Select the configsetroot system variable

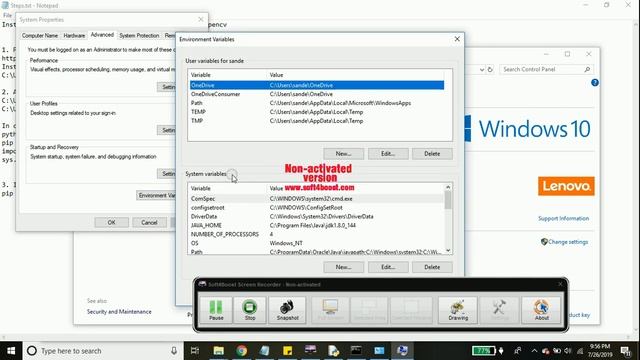(317, 207)
